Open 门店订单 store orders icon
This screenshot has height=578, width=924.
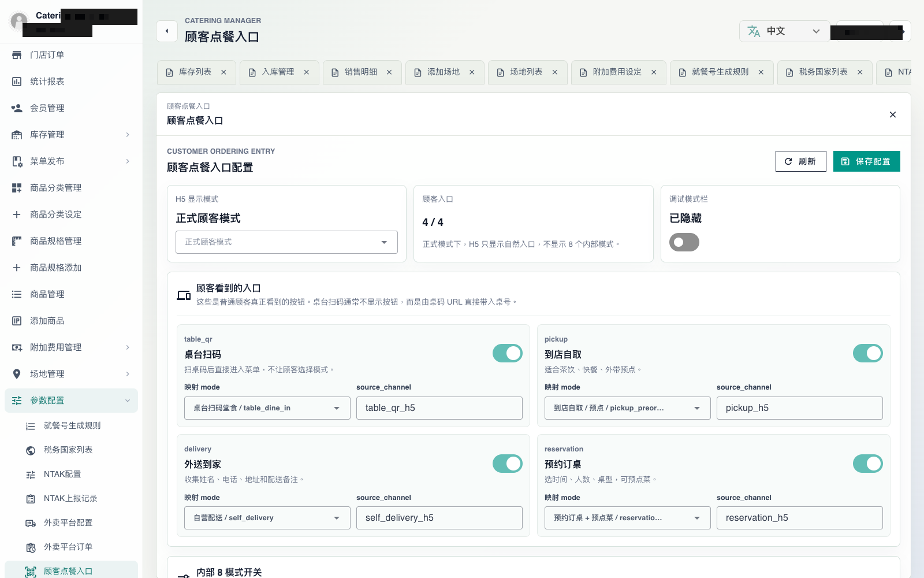point(17,55)
